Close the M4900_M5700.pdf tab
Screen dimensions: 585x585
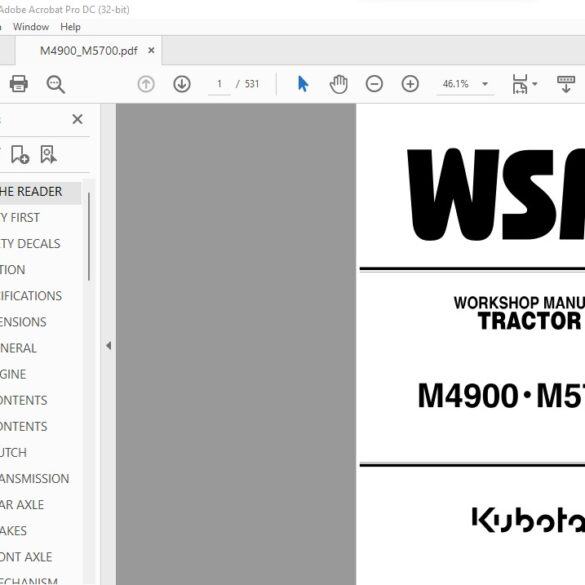coord(151,50)
